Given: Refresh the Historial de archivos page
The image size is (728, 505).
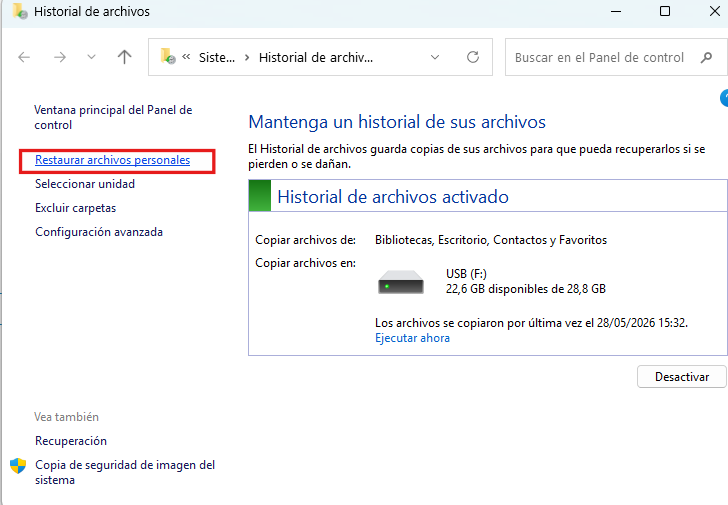Looking at the screenshot, I should coord(473,57).
